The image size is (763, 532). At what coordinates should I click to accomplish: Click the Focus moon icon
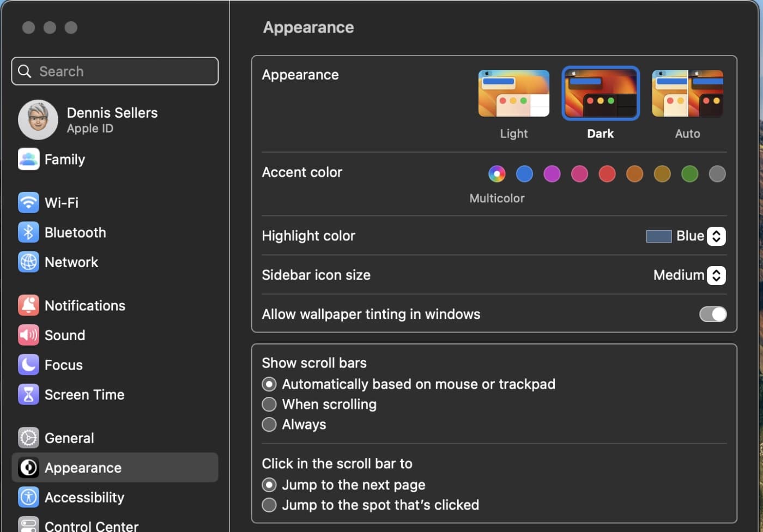(28, 365)
